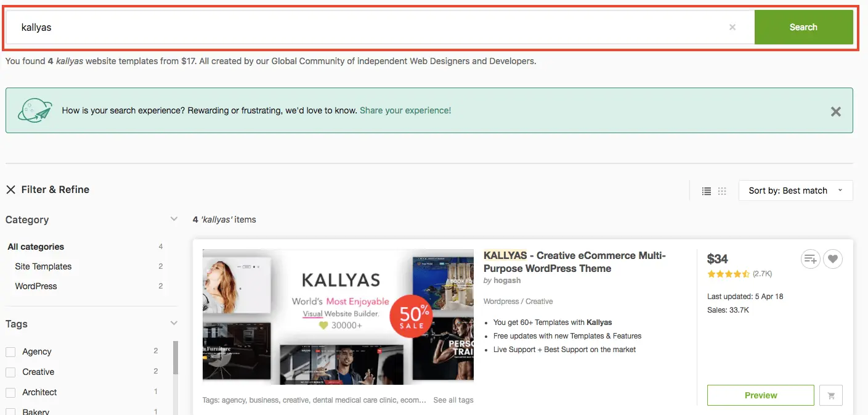The height and width of the screenshot is (415, 868).
Task: Switch to list view layout
Action: [x=707, y=191]
